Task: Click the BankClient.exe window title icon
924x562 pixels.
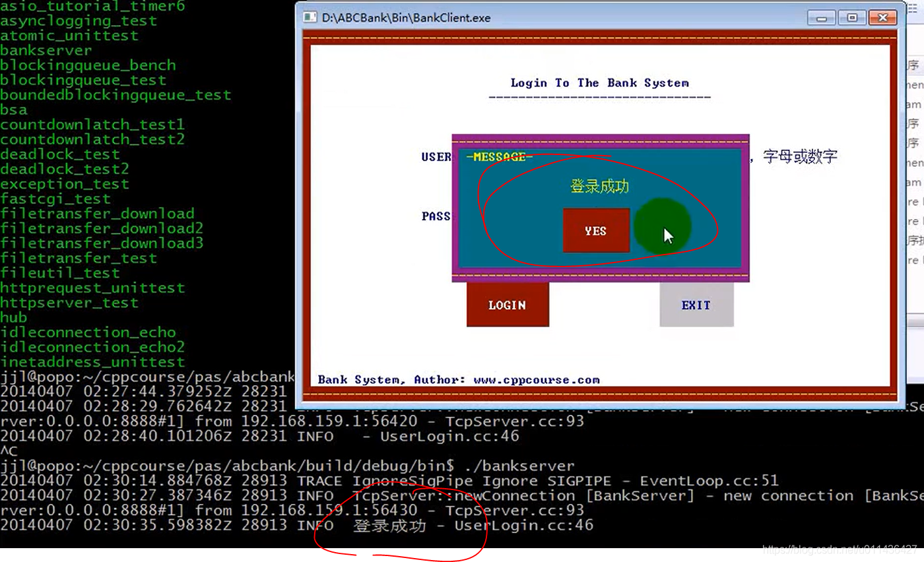Action: 309,17
